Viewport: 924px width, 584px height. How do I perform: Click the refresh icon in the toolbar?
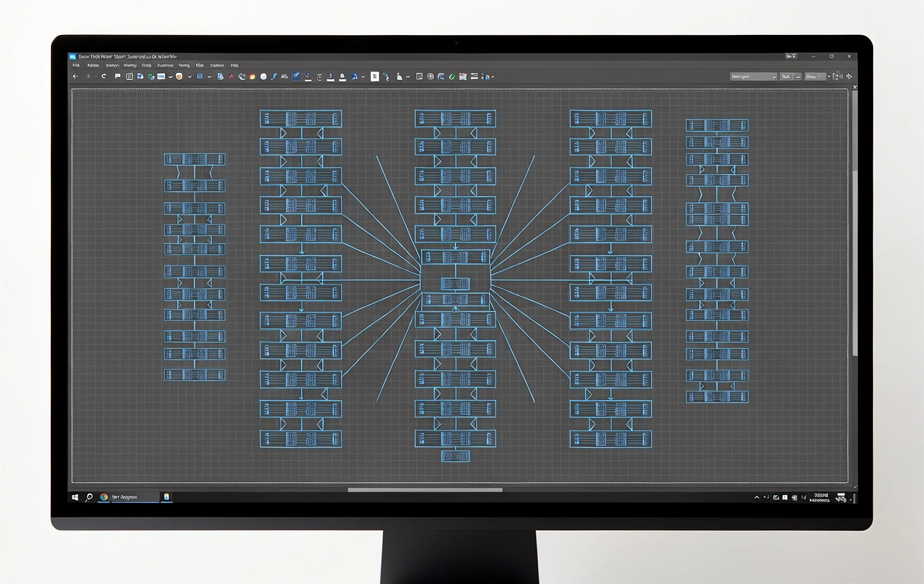point(103,76)
